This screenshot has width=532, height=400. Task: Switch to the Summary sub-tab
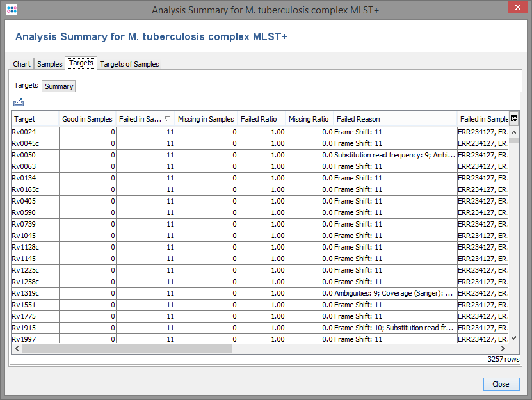59,86
